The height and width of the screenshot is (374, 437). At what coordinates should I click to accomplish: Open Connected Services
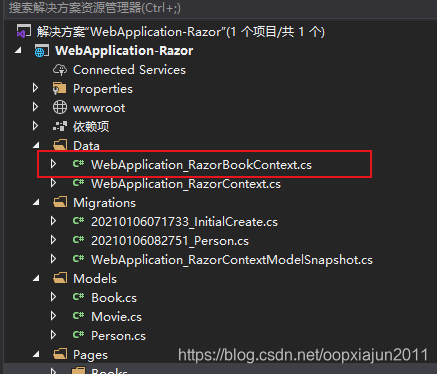[x=129, y=70]
